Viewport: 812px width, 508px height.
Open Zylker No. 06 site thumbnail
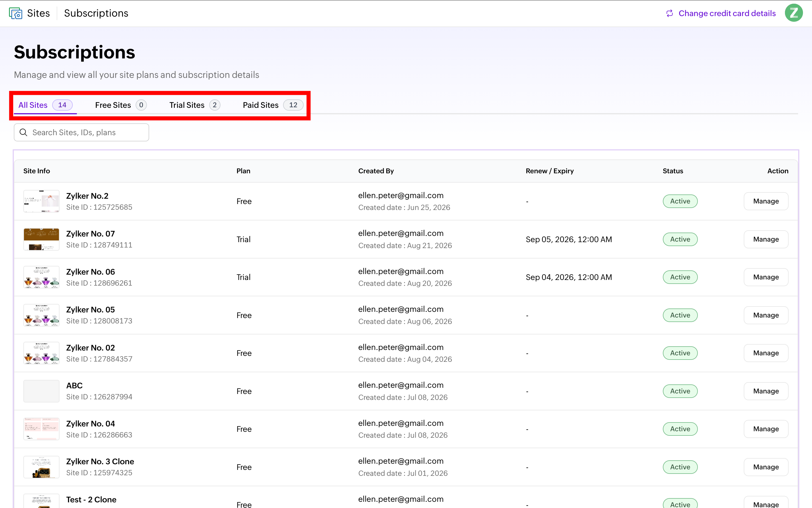[x=41, y=277]
